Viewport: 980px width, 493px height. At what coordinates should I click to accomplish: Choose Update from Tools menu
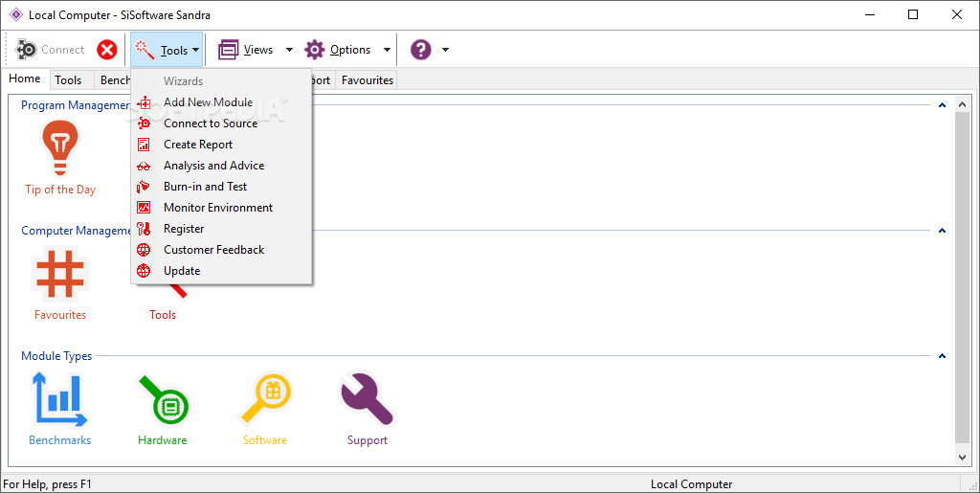[x=182, y=271]
